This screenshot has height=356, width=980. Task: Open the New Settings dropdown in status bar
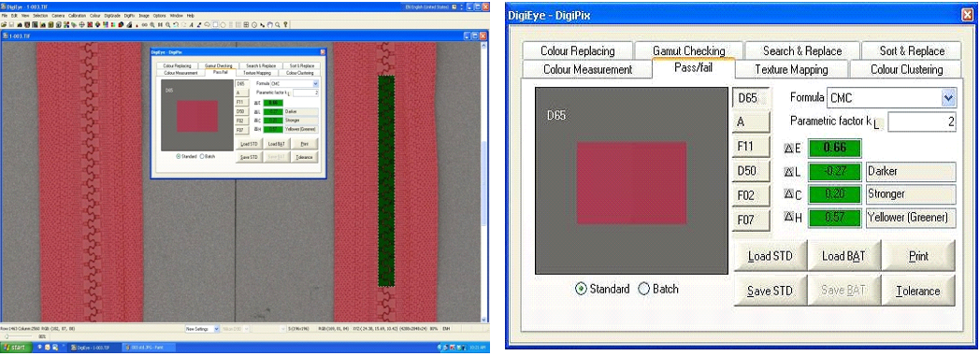[203, 329]
